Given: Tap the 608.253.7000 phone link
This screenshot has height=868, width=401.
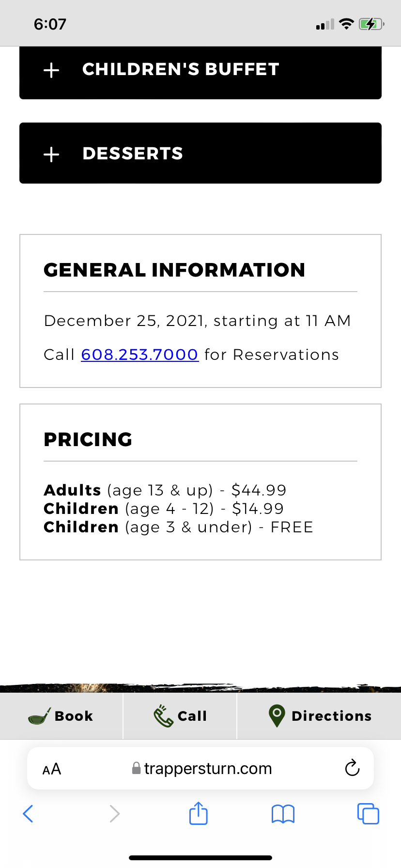Looking at the screenshot, I should [x=139, y=355].
